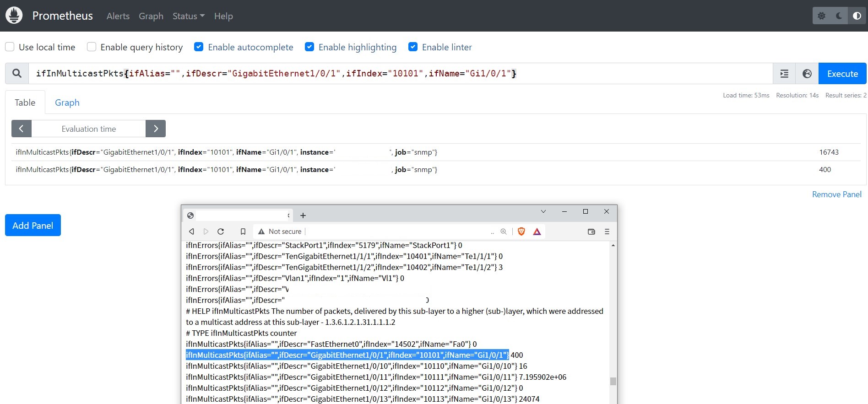The height and width of the screenshot is (404, 868).
Task: Click the 'Result series: 2' text
Action: click(846, 95)
